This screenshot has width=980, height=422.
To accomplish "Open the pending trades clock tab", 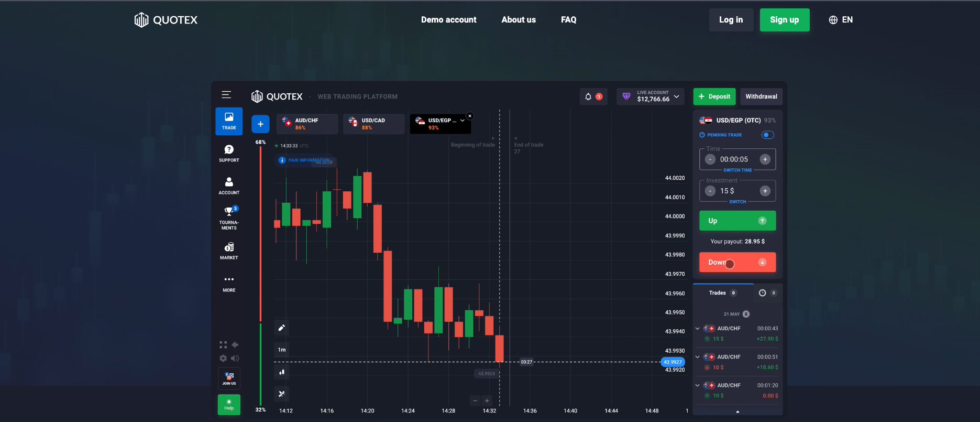I will point(768,293).
